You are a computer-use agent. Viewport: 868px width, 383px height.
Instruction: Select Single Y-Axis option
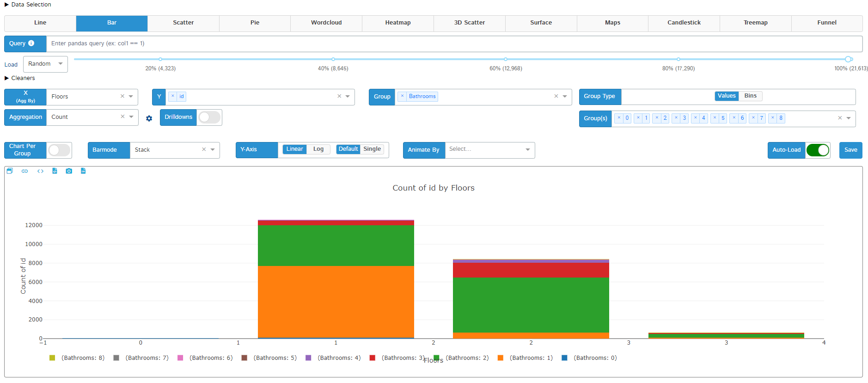pyautogui.click(x=372, y=149)
